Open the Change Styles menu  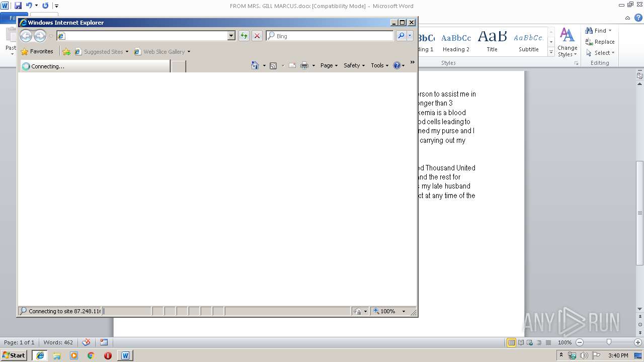pos(567,42)
